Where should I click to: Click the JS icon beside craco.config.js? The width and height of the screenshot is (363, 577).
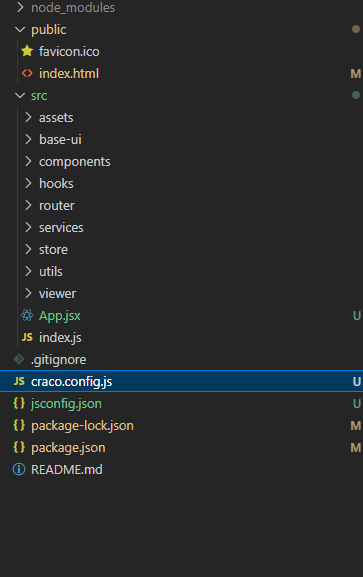point(19,381)
